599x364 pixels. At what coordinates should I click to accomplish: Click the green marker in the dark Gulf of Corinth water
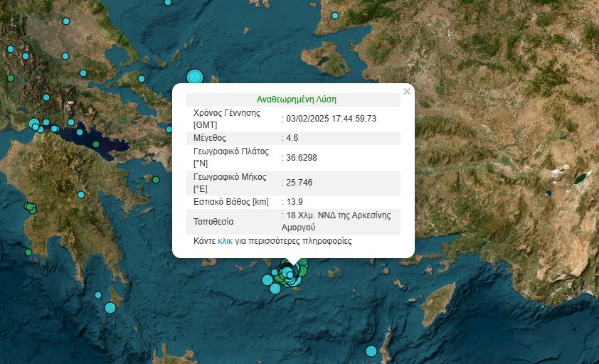coord(96,144)
